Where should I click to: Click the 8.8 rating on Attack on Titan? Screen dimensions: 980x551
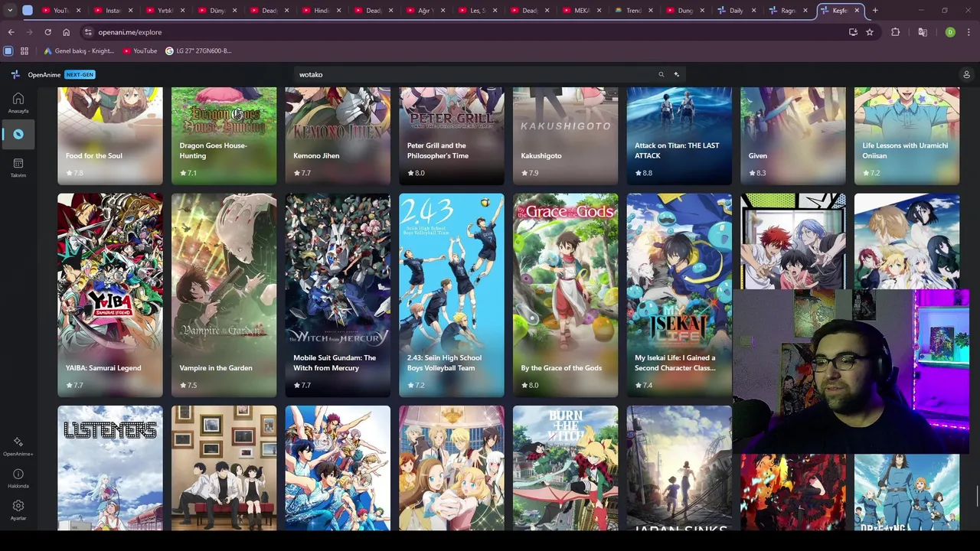pos(643,173)
